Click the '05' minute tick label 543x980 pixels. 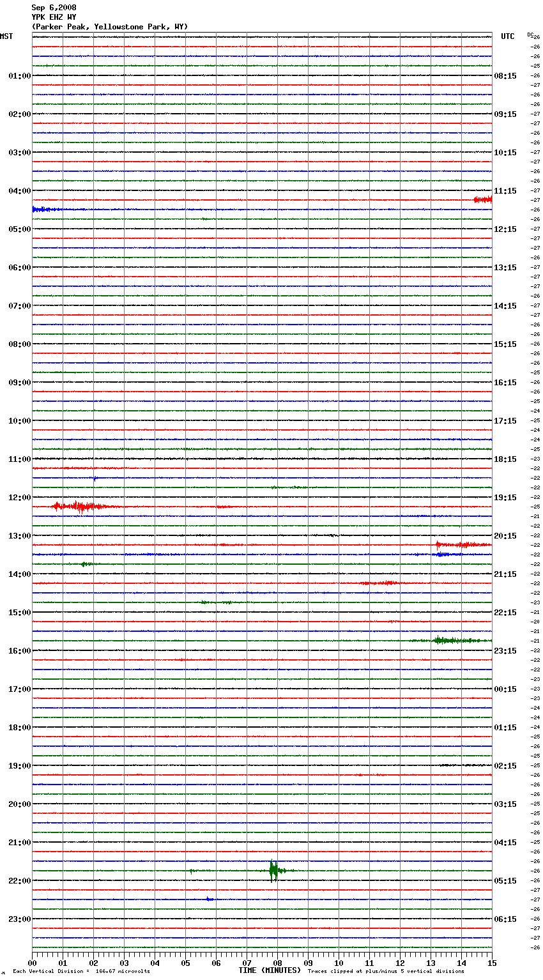(185, 963)
